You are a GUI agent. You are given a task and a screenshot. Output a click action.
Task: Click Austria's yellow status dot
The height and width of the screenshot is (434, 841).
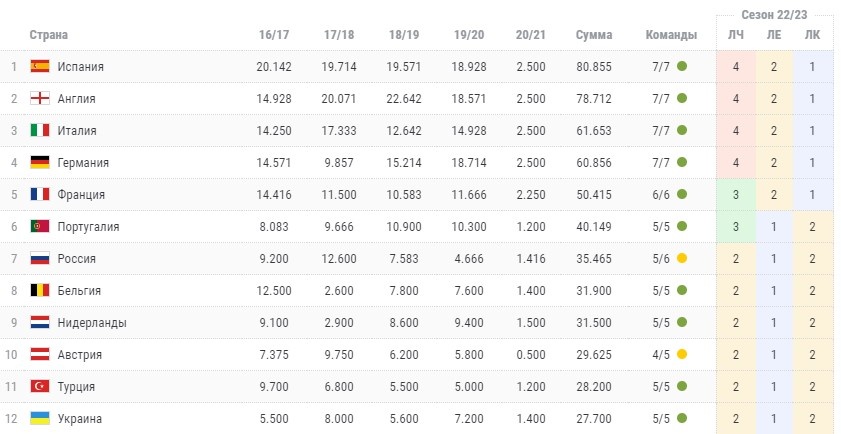(x=682, y=355)
